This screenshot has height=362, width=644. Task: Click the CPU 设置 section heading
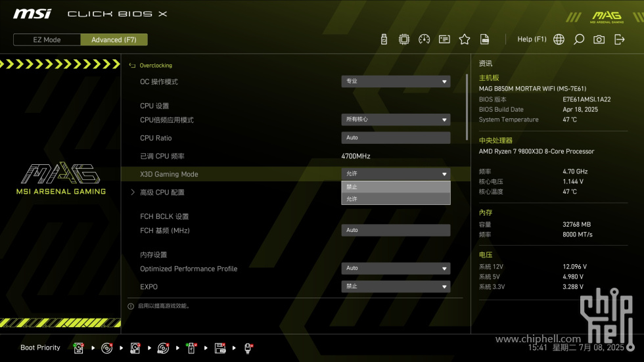coord(154,106)
